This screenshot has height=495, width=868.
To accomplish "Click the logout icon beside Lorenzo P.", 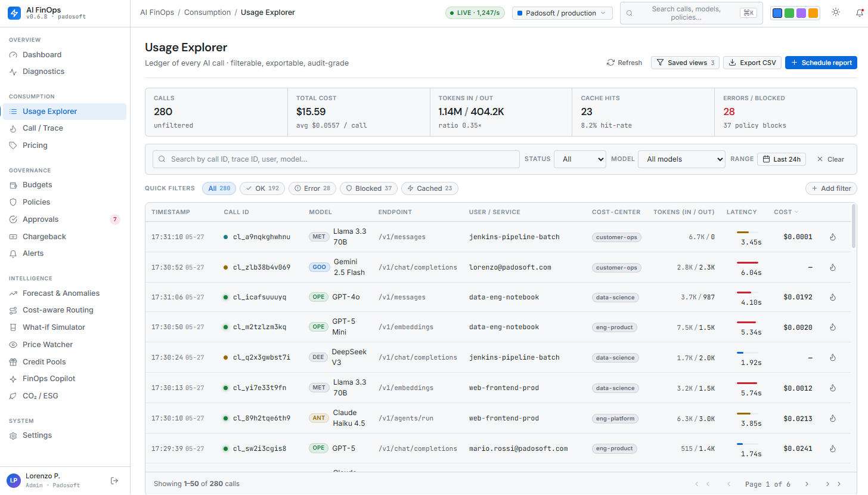I will pyautogui.click(x=115, y=481).
